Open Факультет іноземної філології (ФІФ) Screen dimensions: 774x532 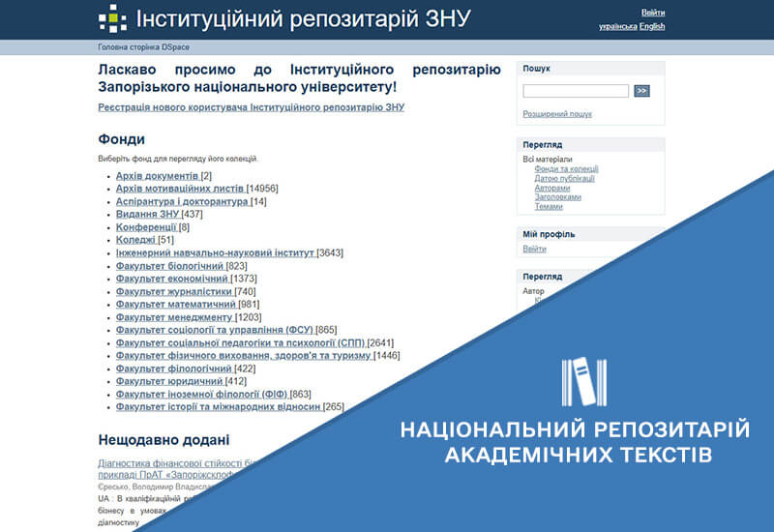[x=202, y=394]
